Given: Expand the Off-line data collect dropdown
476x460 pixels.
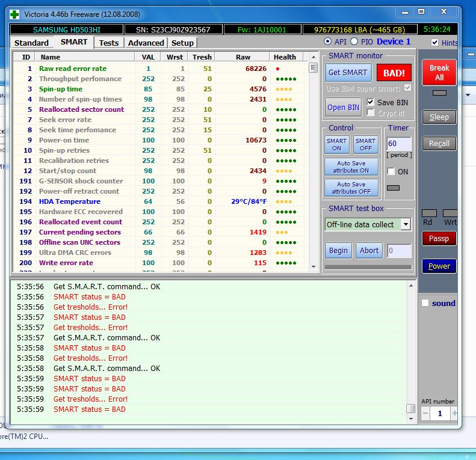Looking at the screenshot, I should pyautogui.click(x=406, y=224).
